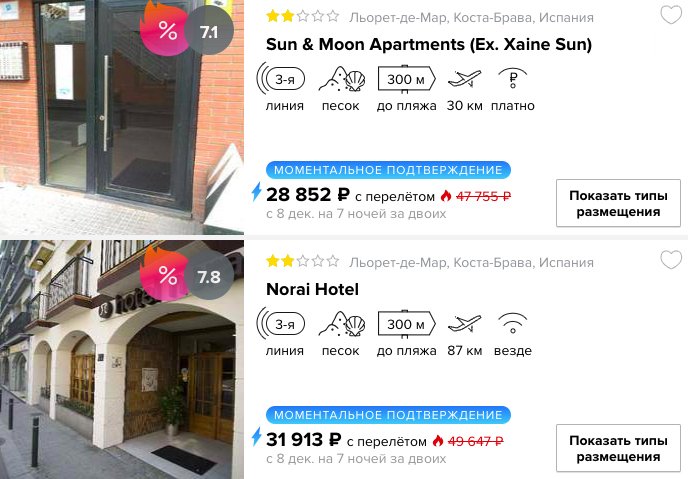Open the Norai Hotel facade photo
The height and width of the screenshot is (479, 688).
pos(122,359)
